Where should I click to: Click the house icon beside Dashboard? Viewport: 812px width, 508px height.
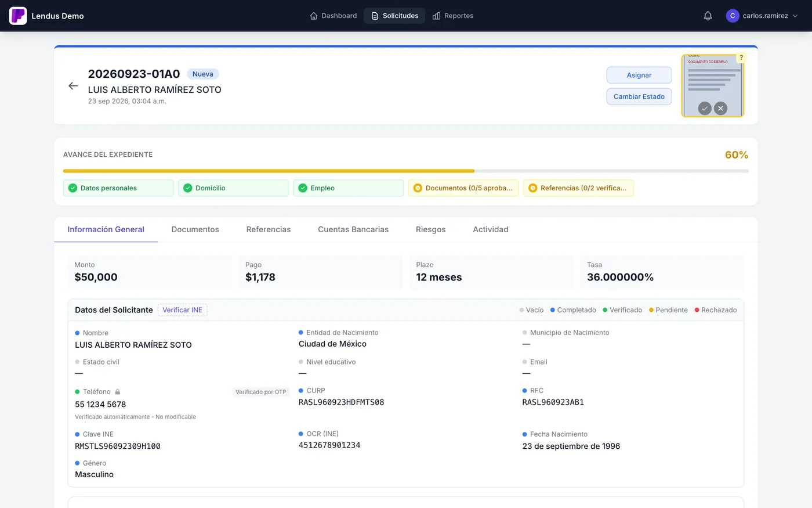point(314,16)
